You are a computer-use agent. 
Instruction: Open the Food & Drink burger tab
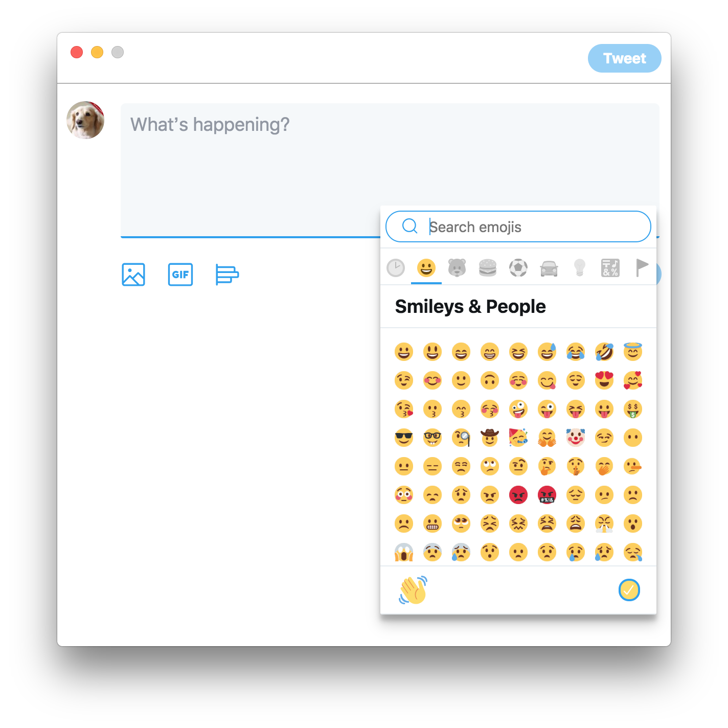[488, 268]
